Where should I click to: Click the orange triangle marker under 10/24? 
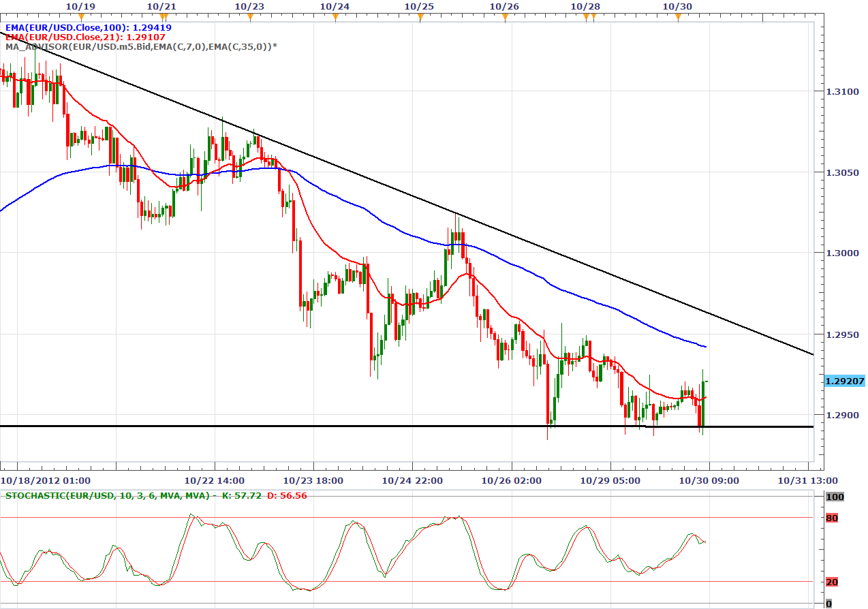tap(335, 17)
